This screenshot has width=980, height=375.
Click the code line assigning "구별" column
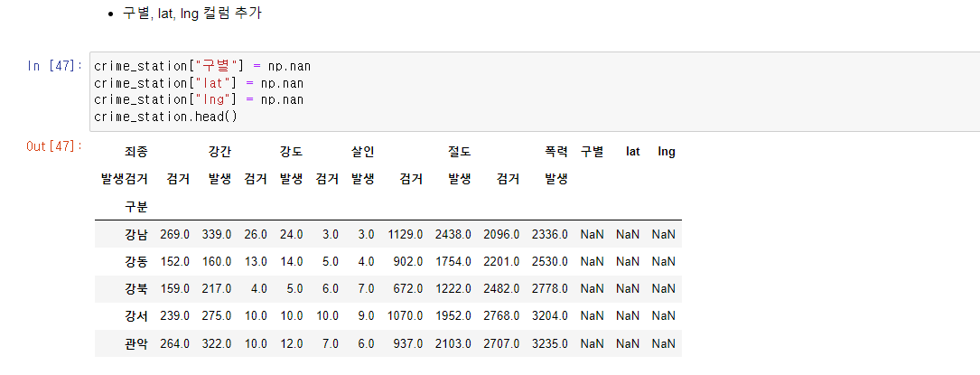pyautogui.click(x=202, y=66)
